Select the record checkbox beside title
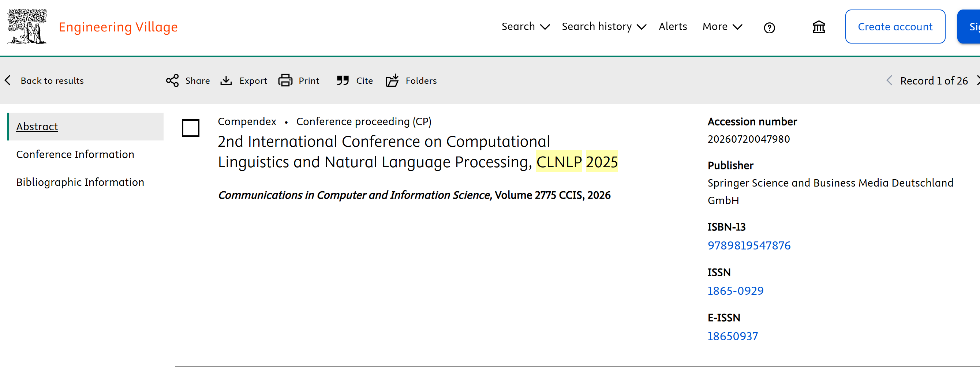This screenshot has height=368, width=980. click(x=191, y=128)
